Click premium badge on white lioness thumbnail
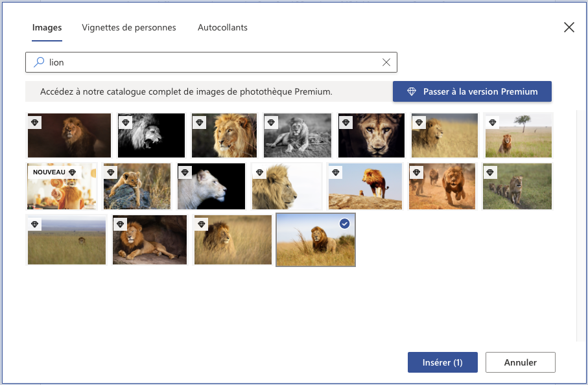The height and width of the screenshot is (385, 588). click(x=185, y=172)
